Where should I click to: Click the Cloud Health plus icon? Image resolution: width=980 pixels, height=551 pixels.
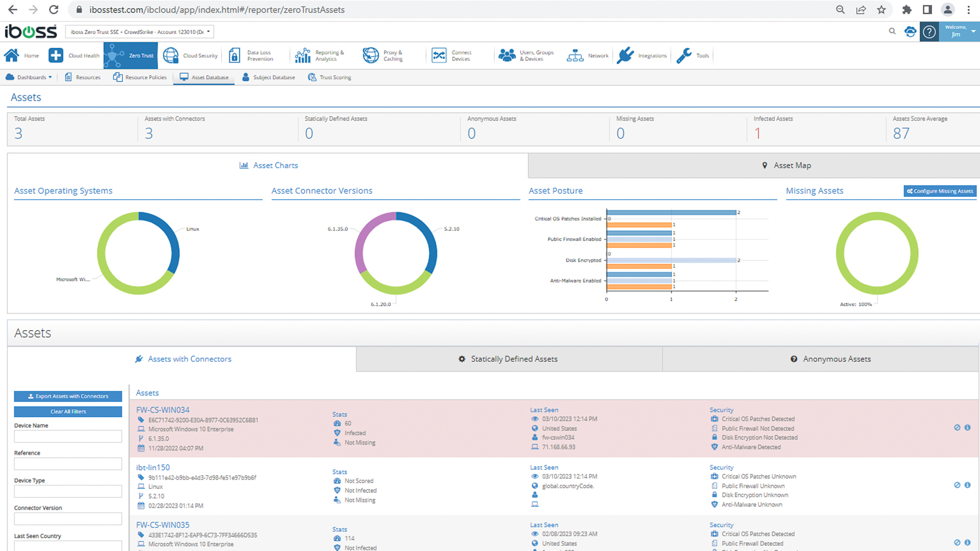[x=56, y=56]
